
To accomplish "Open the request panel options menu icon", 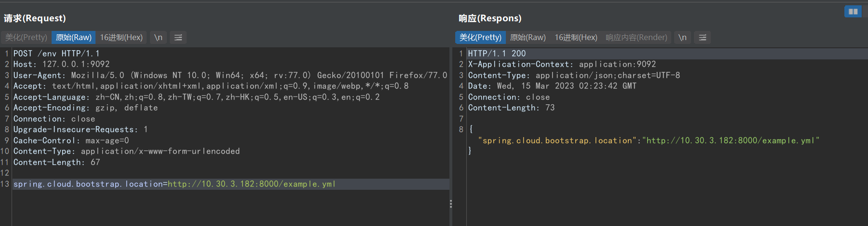I will pos(178,38).
